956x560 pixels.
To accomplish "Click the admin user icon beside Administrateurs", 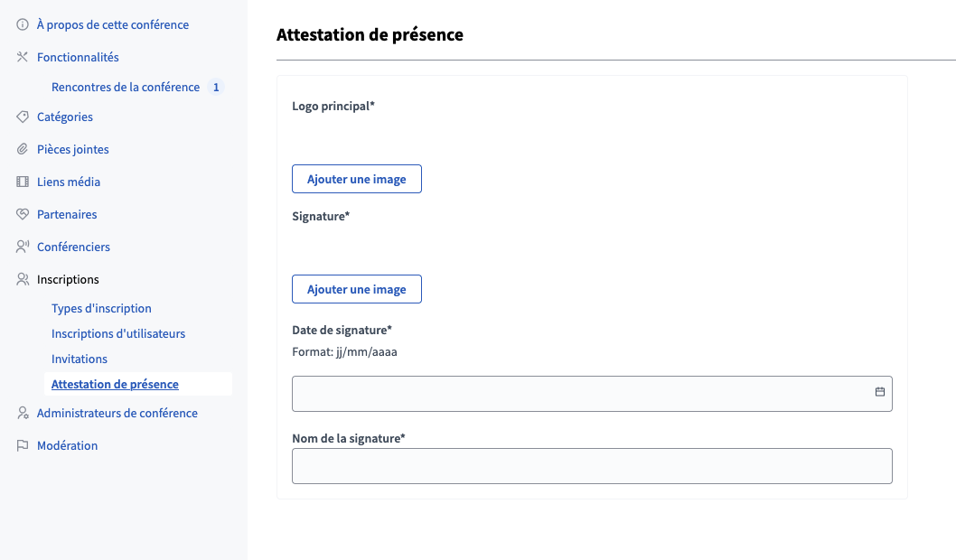I will [23, 413].
